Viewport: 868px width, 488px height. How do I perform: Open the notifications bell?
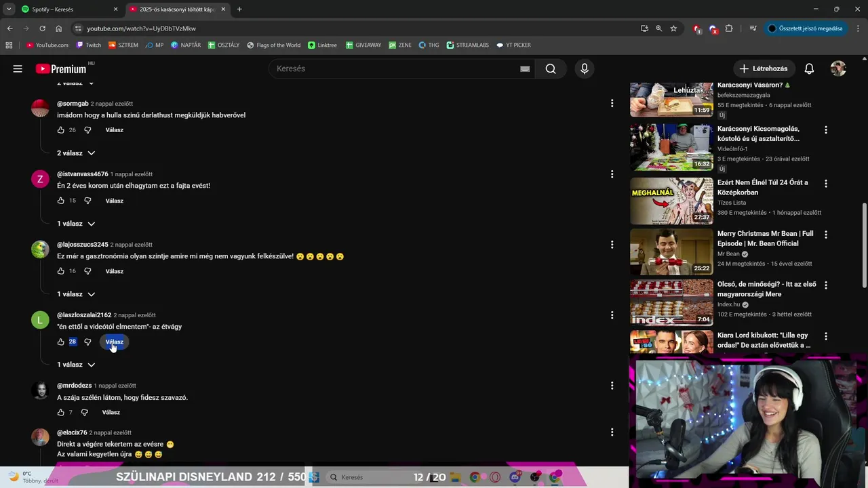tap(809, 68)
